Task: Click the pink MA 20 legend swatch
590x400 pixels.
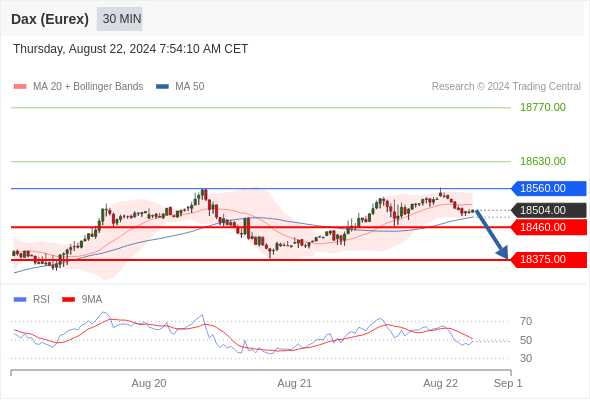Action: coord(20,87)
